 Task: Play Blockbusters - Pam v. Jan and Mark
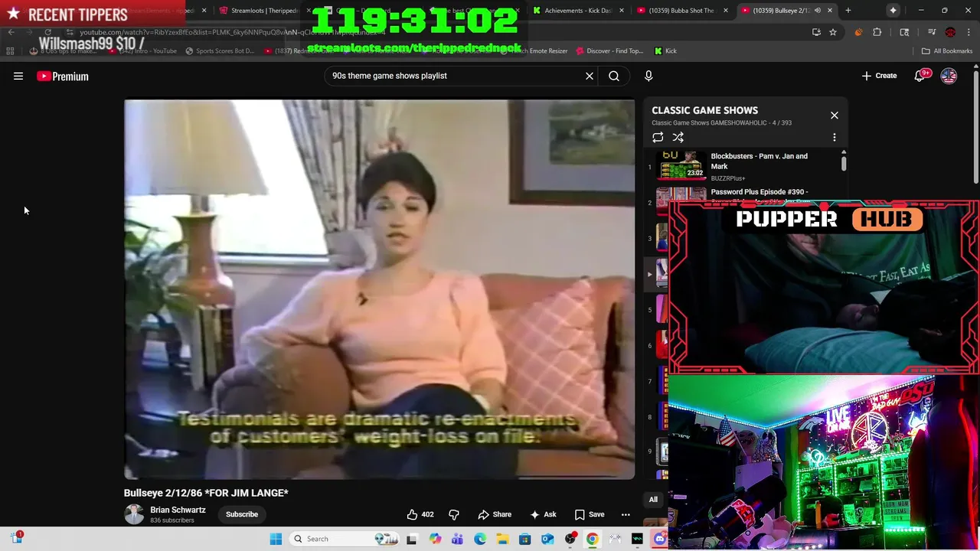click(x=759, y=161)
